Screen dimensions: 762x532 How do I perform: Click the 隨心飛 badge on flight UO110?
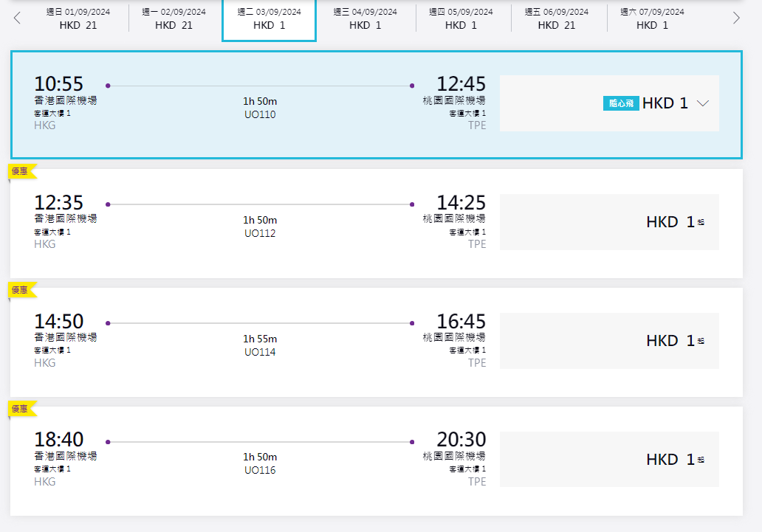(620, 103)
